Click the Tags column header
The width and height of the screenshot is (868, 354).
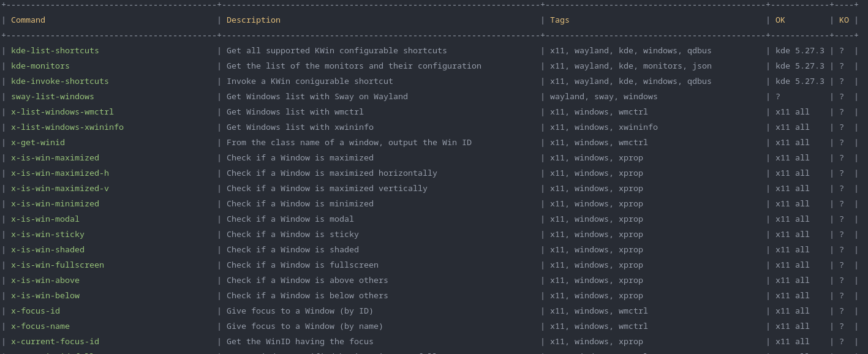560,20
